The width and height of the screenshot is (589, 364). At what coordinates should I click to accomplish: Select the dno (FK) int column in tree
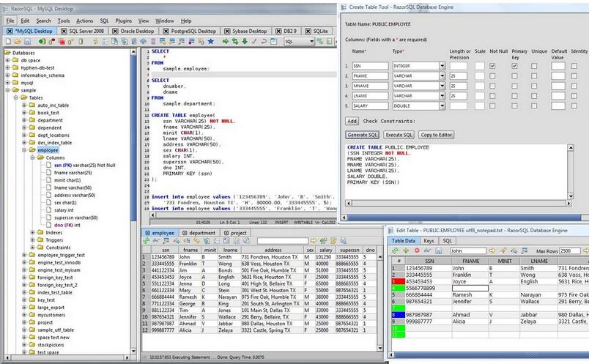click(x=67, y=225)
